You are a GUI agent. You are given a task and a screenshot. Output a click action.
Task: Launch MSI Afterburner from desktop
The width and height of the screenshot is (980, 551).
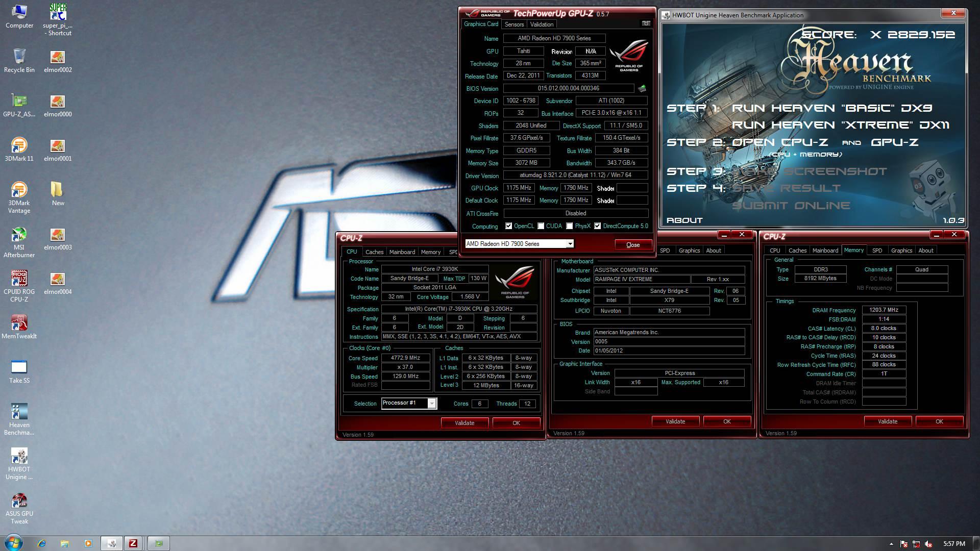19,242
